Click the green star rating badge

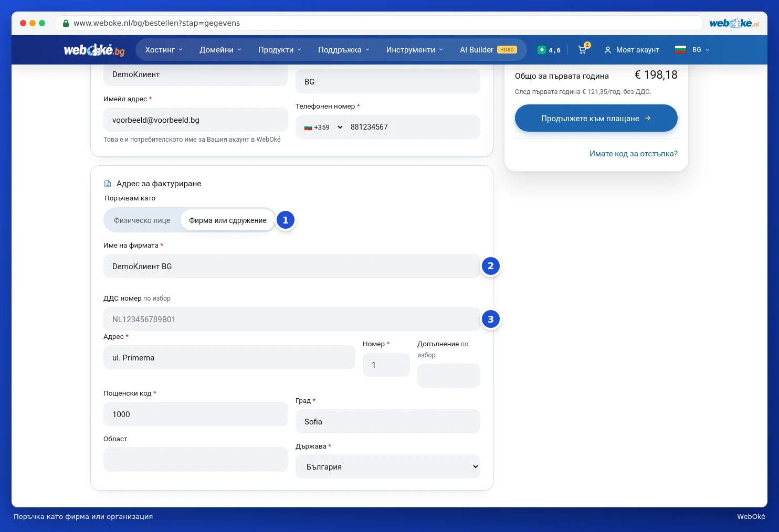pos(542,50)
